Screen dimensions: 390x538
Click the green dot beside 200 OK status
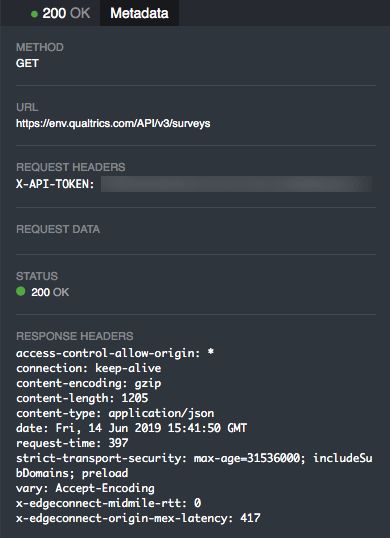click(x=21, y=292)
